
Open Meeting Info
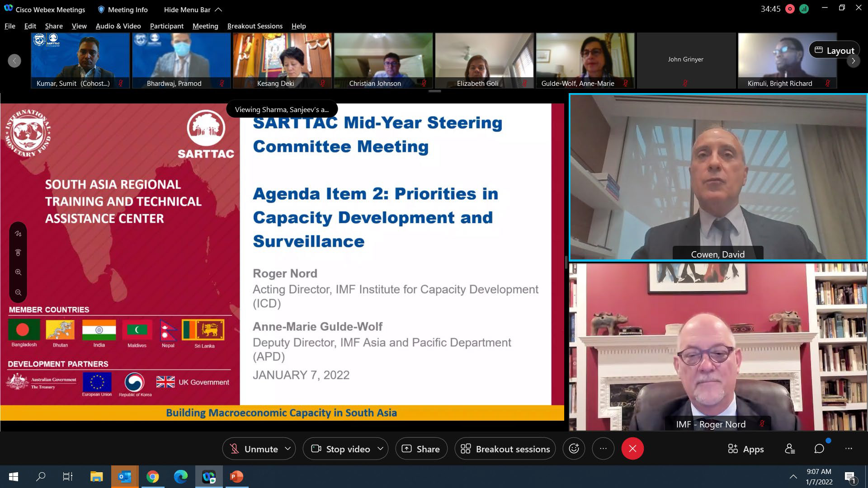point(123,9)
